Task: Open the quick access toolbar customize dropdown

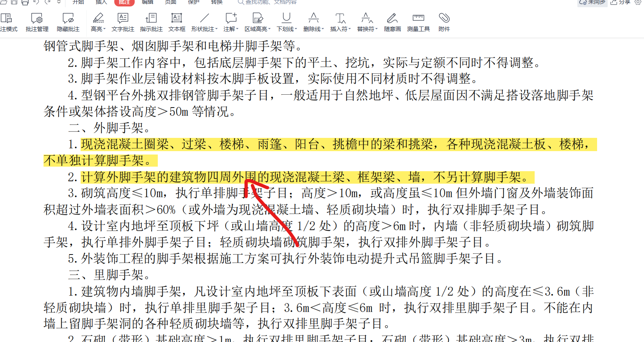Action: tap(59, 2)
